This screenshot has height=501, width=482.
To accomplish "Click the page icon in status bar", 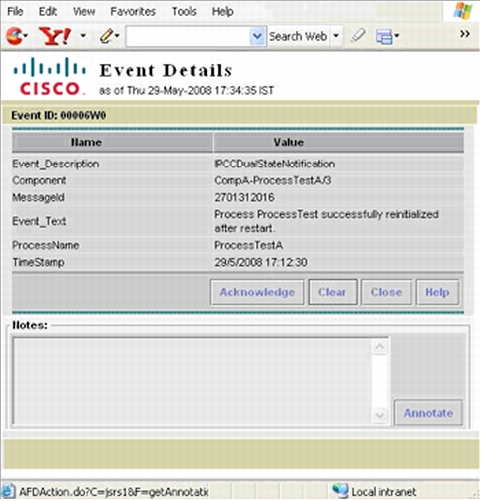I will click(8, 492).
